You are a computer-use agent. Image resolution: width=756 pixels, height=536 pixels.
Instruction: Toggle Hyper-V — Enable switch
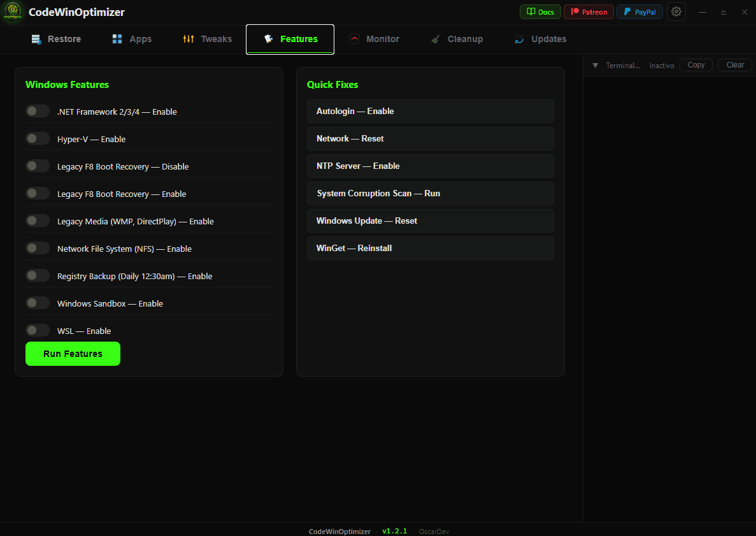38,139
